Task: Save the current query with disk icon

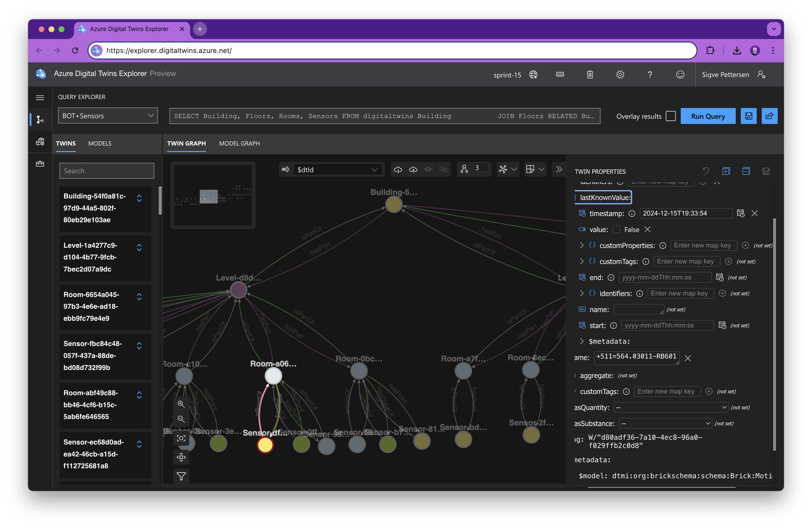Action: (748, 116)
